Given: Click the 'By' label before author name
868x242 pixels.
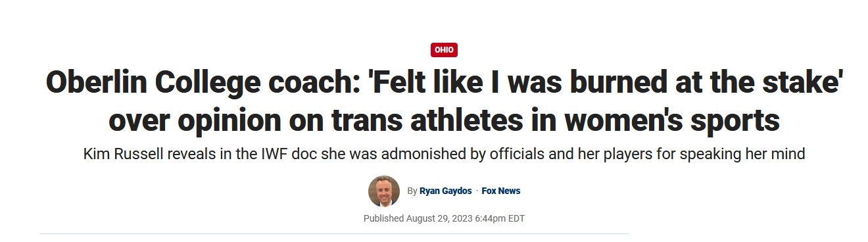Looking at the screenshot, I should pos(412,191).
